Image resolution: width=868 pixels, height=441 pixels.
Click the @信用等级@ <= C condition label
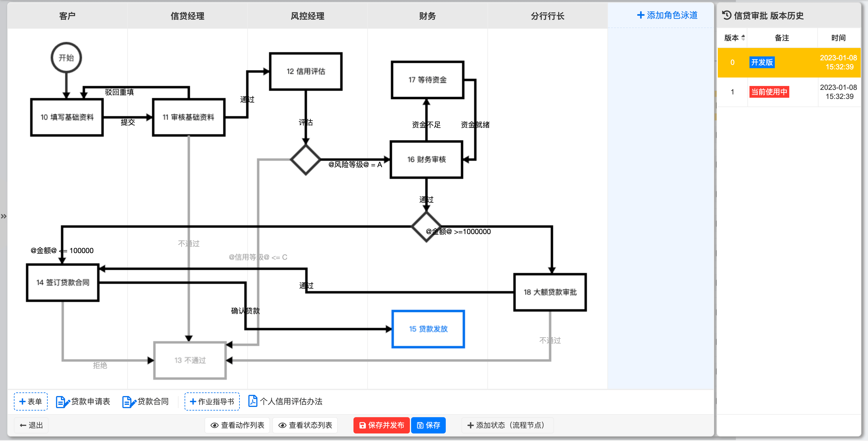(258, 257)
